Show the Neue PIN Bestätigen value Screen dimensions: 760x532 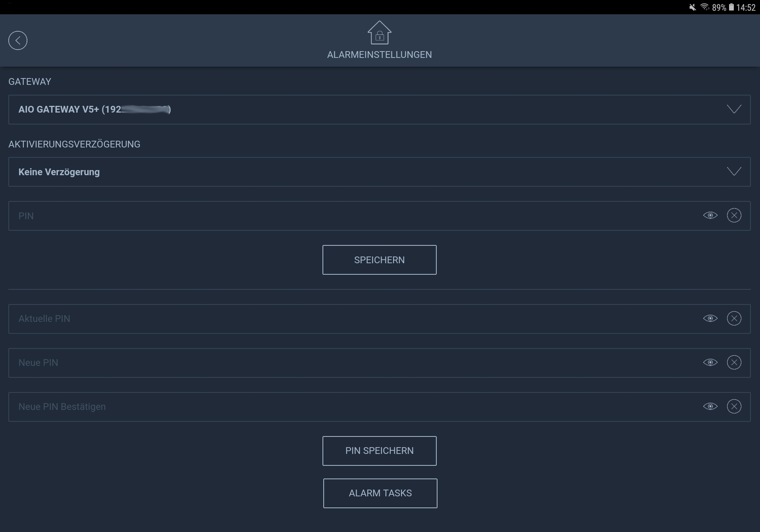[x=710, y=407]
